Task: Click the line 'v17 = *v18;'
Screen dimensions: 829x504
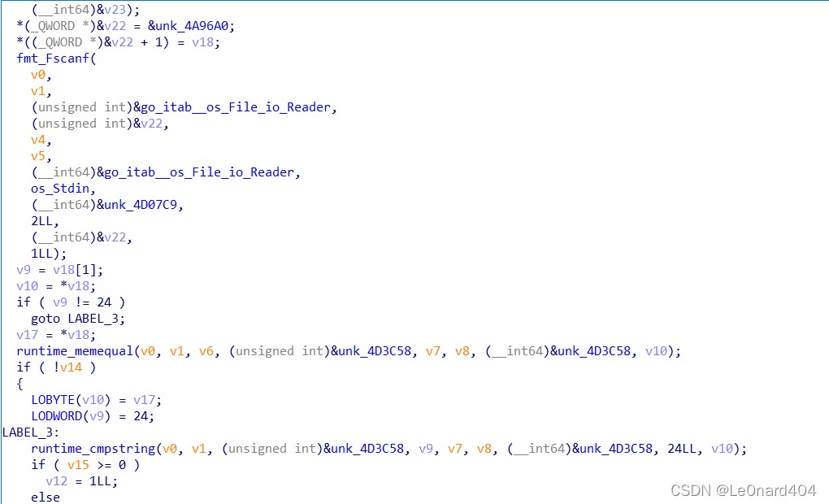Action: point(56,335)
